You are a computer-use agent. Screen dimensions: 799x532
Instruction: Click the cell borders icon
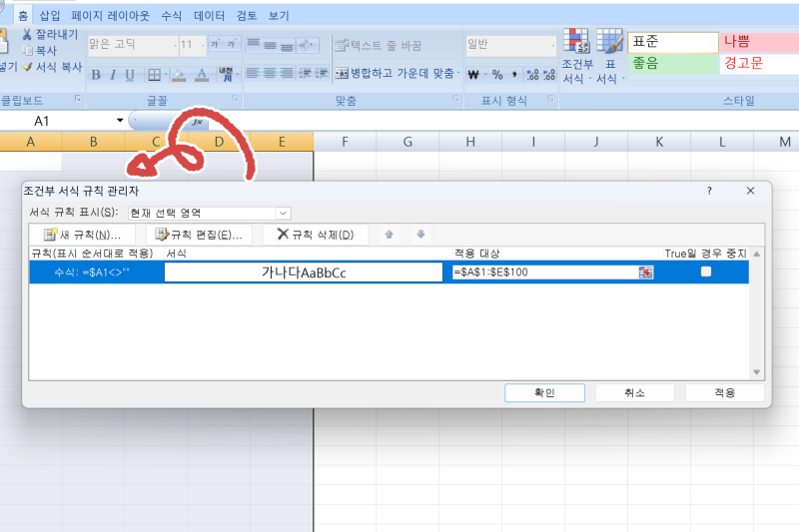pos(154,75)
